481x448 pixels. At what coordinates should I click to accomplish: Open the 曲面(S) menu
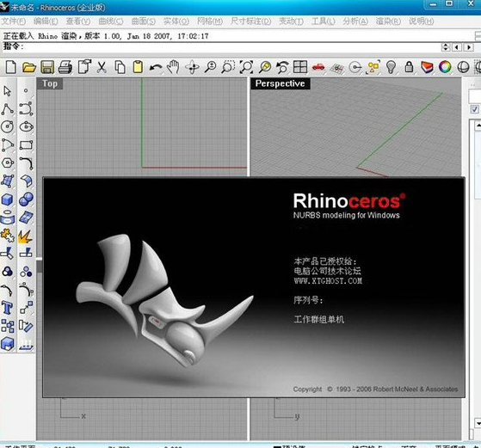click(x=143, y=21)
